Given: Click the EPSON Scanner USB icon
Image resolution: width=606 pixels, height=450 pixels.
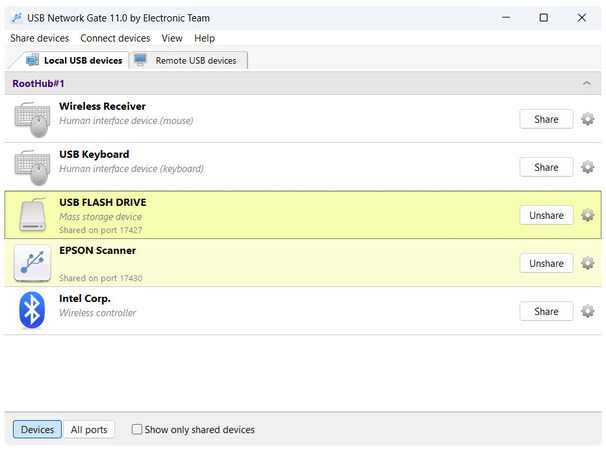Looking at the screenshot, I should (32, 263).
